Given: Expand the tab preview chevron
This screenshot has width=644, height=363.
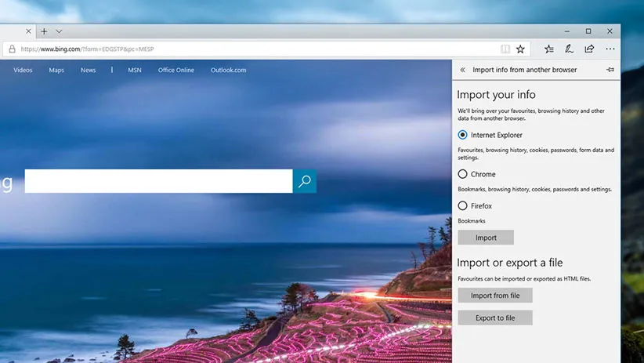Looking at the screenshot, I should tap(59, 31).
